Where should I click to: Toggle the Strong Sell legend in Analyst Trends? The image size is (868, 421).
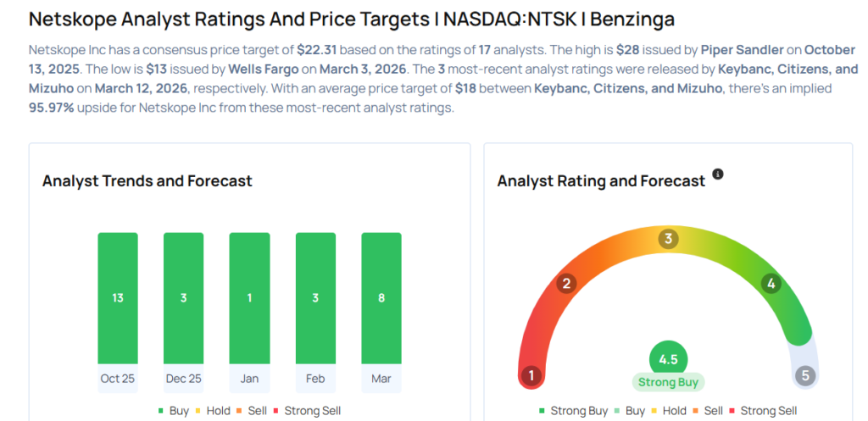[308, 411]
